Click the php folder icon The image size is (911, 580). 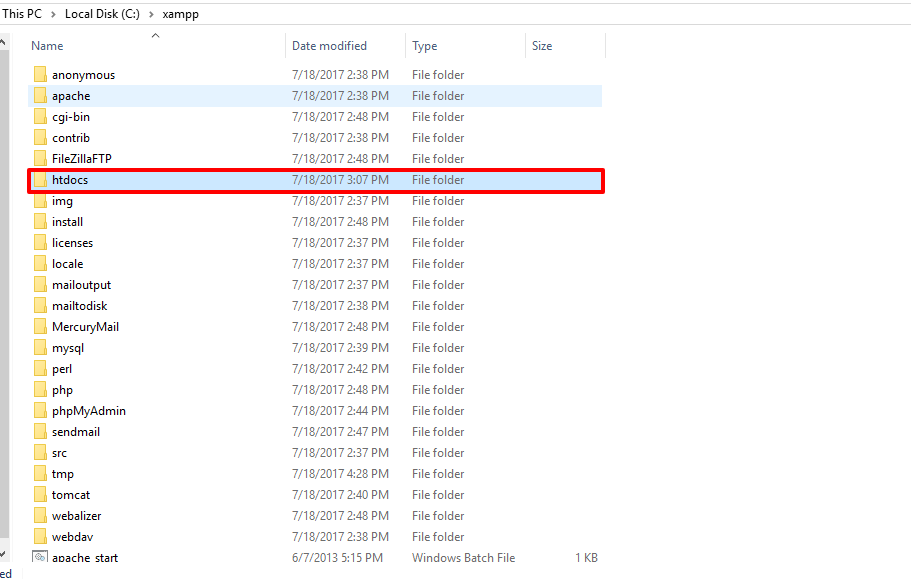point(40,390)
